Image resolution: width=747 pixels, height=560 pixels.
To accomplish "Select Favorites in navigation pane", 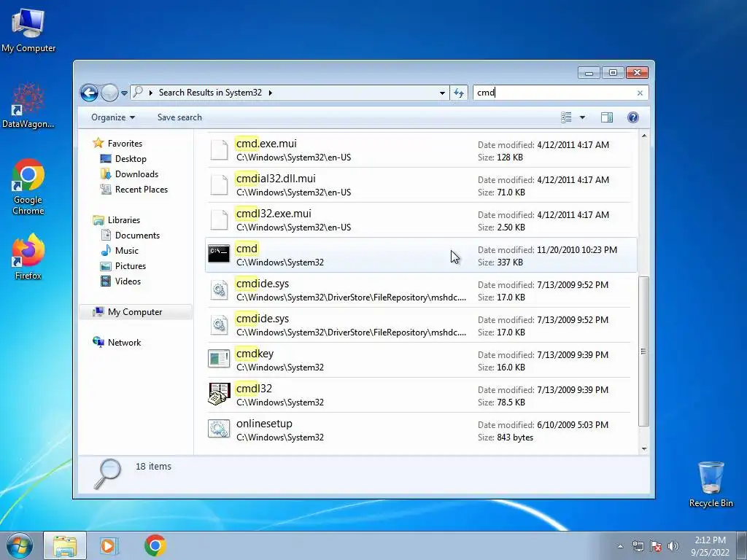I will (x=125, y=144).
